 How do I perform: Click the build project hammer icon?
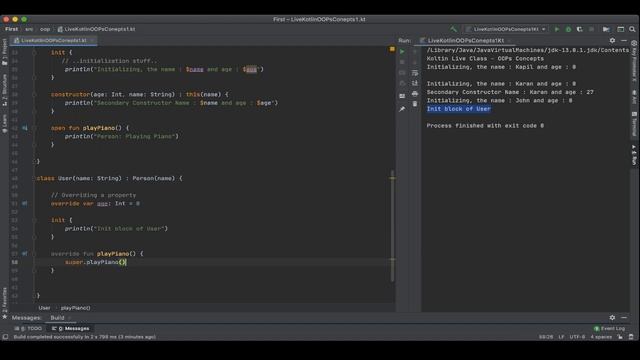[453, 29]
